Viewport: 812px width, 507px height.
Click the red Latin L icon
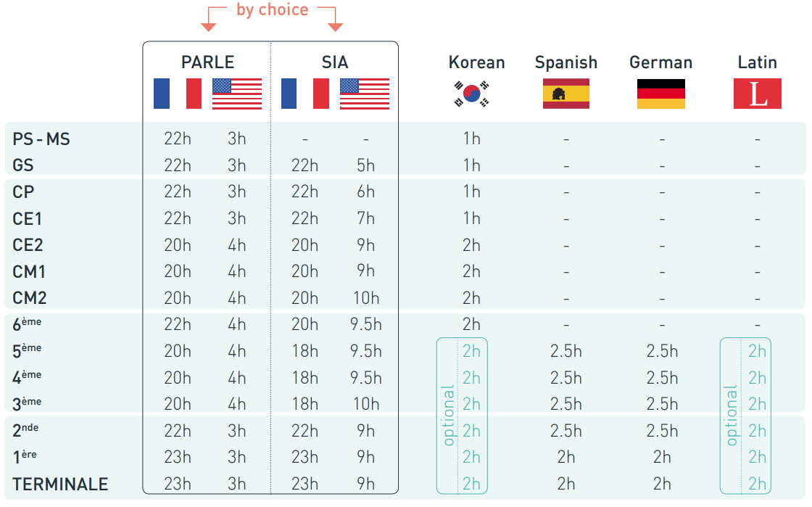point(758,94)
